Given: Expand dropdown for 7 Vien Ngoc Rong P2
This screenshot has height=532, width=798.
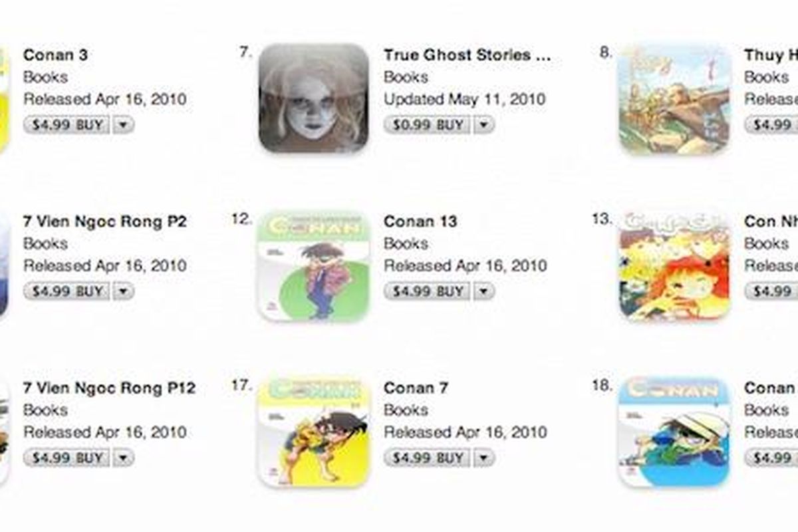Looking at the screenshot, I should [x=123, y=291].
